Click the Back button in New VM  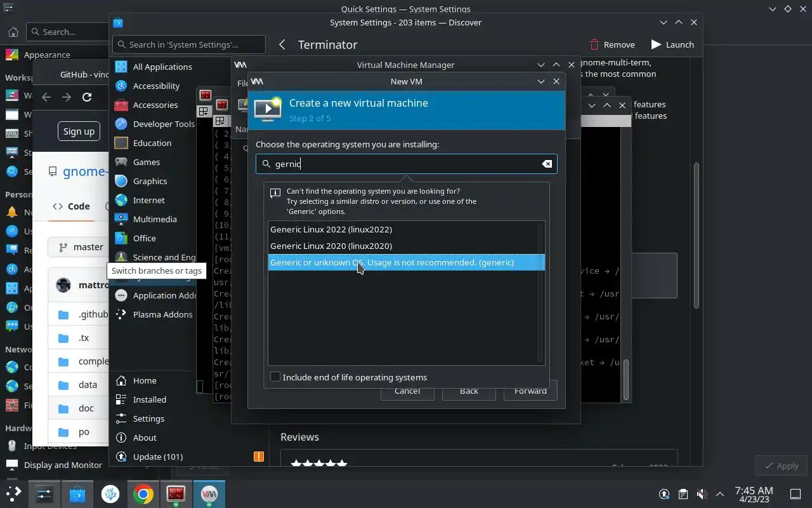tap(469, 391)
